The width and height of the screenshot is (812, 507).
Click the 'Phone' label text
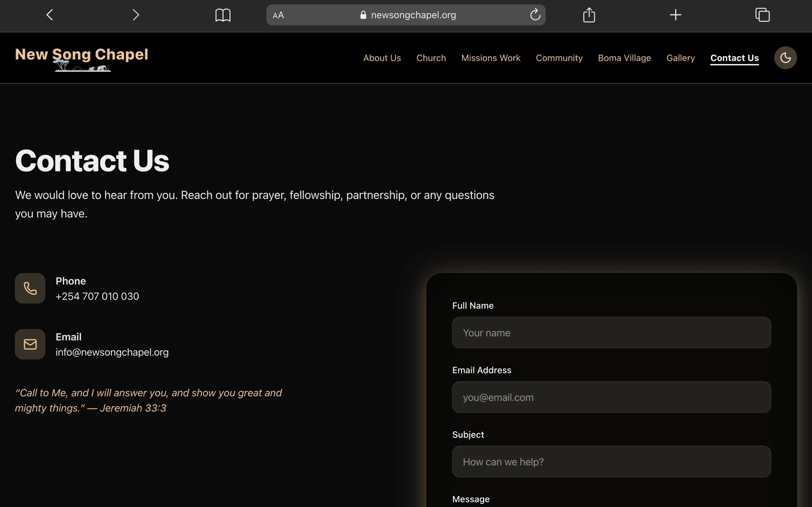pyautogui.click(x=71, y=281)
